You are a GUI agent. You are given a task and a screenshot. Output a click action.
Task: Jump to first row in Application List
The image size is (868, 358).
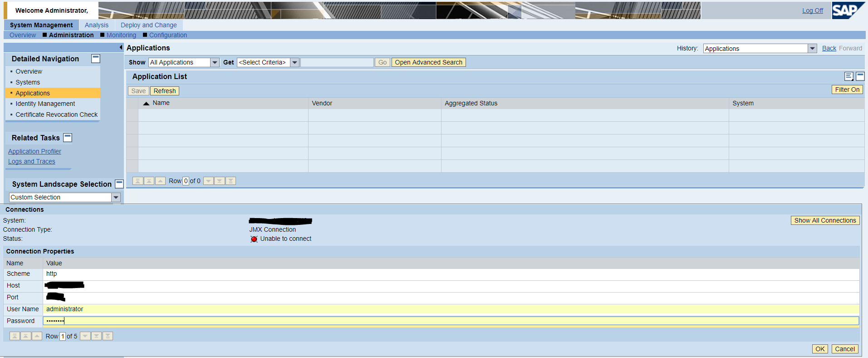(138, 181)
